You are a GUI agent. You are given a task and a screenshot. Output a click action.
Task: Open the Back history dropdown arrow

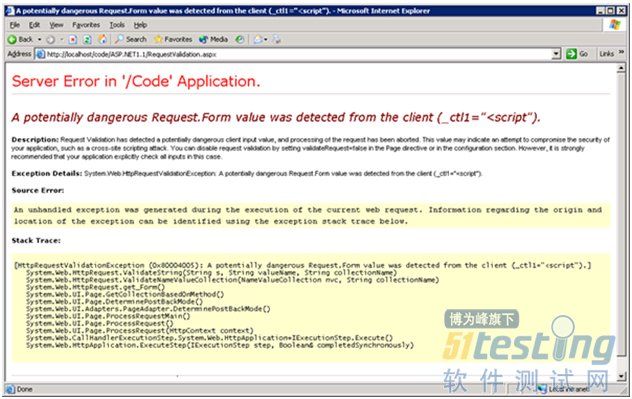coord(40,39)
